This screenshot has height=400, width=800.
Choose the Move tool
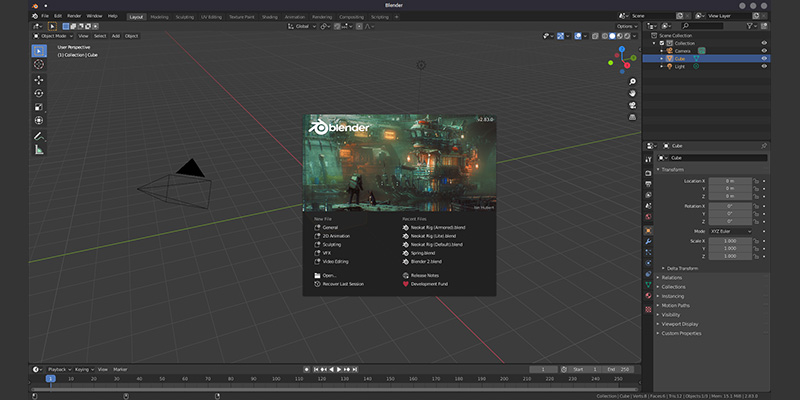point(39,80)
